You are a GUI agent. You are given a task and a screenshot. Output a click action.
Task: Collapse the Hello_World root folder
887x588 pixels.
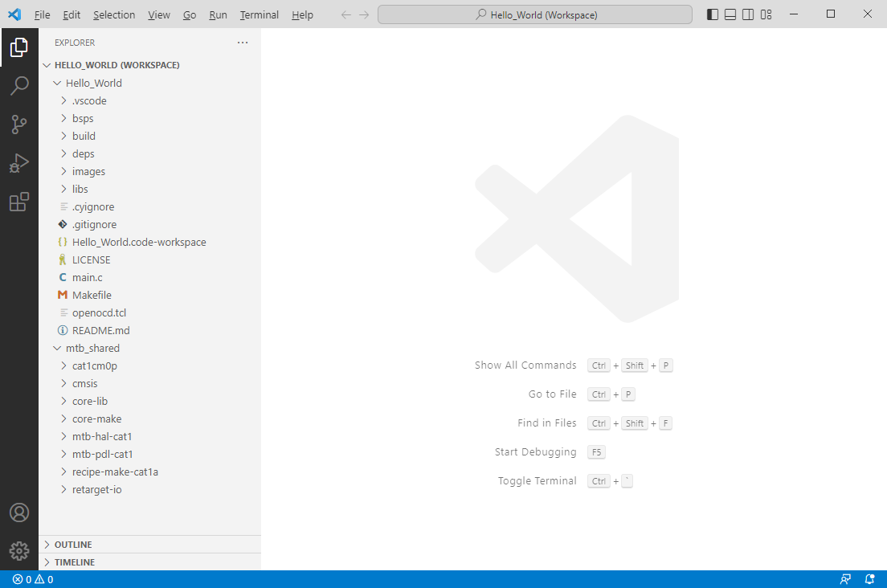coord(150,83)
